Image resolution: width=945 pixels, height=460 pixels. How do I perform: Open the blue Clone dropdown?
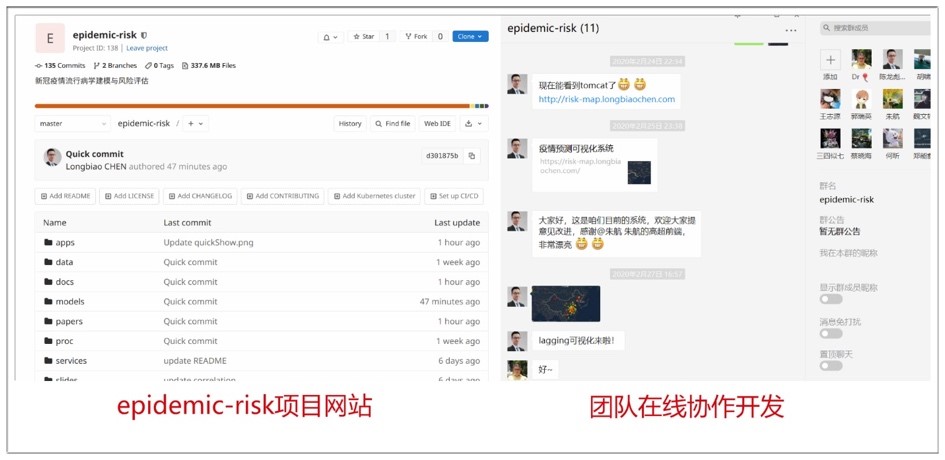click(x=470, y=37)
